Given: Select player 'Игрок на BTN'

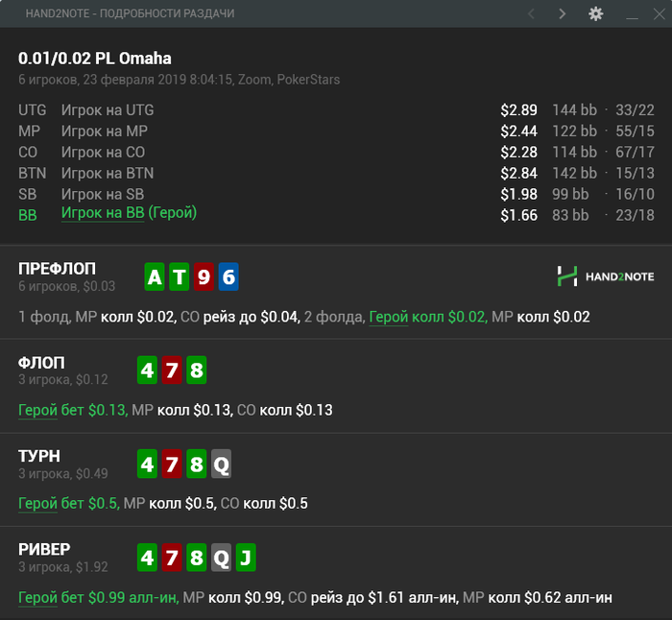Looking at the screenshot, I should pos(108,173).
